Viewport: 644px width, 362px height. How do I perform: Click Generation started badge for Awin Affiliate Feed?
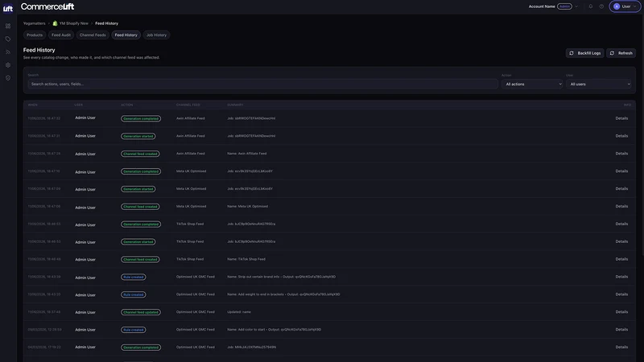coord(138,136)
